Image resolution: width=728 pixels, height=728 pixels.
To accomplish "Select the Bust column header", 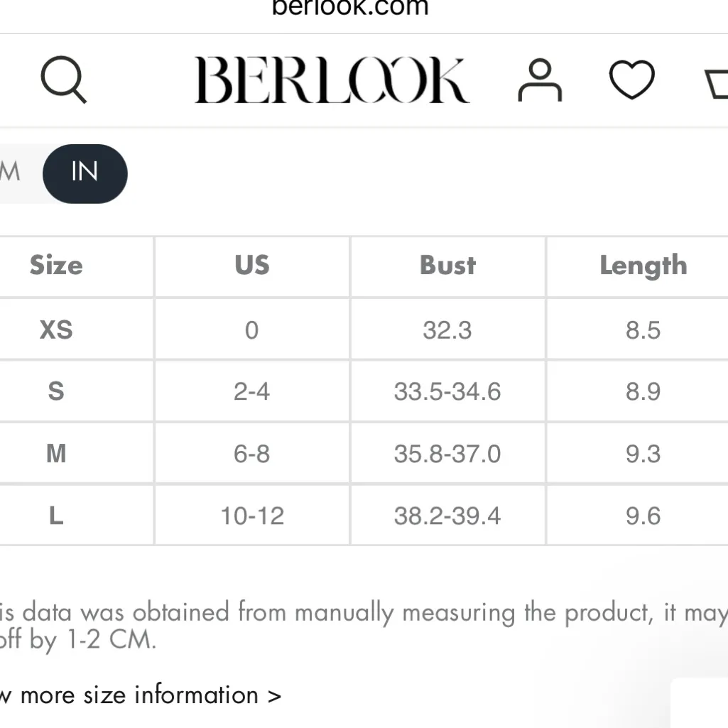I will coord(447,266).
